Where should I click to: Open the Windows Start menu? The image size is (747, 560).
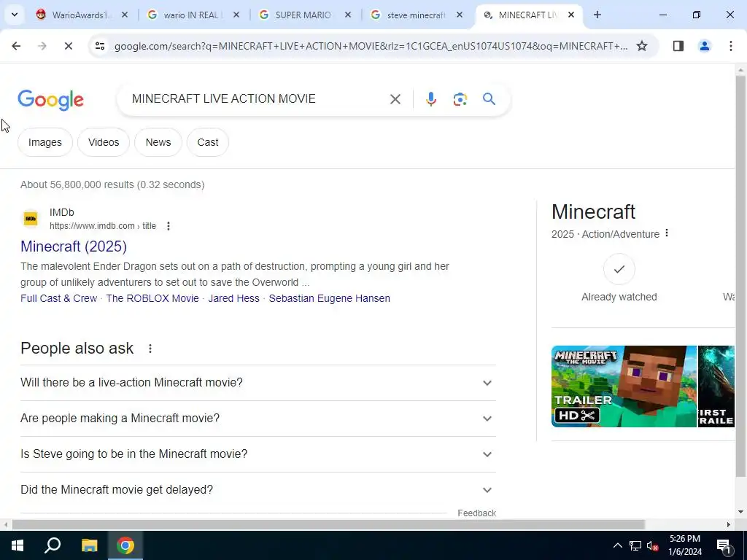tap(18, 545)
